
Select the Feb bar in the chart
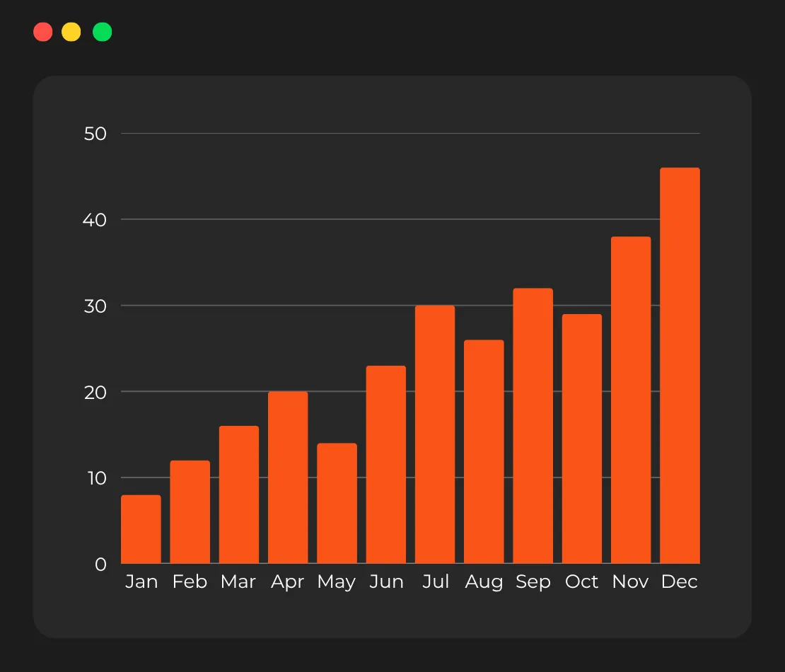pos(190,511)
